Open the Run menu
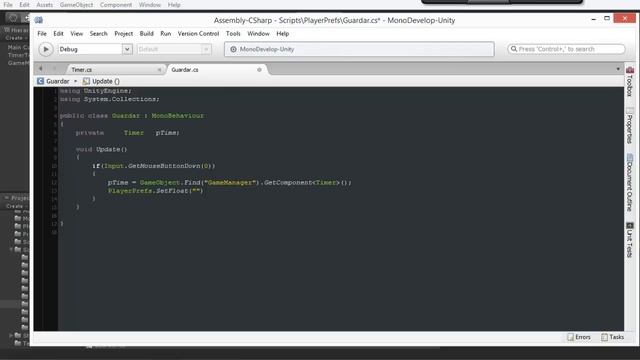 click(x=166, y=33)
